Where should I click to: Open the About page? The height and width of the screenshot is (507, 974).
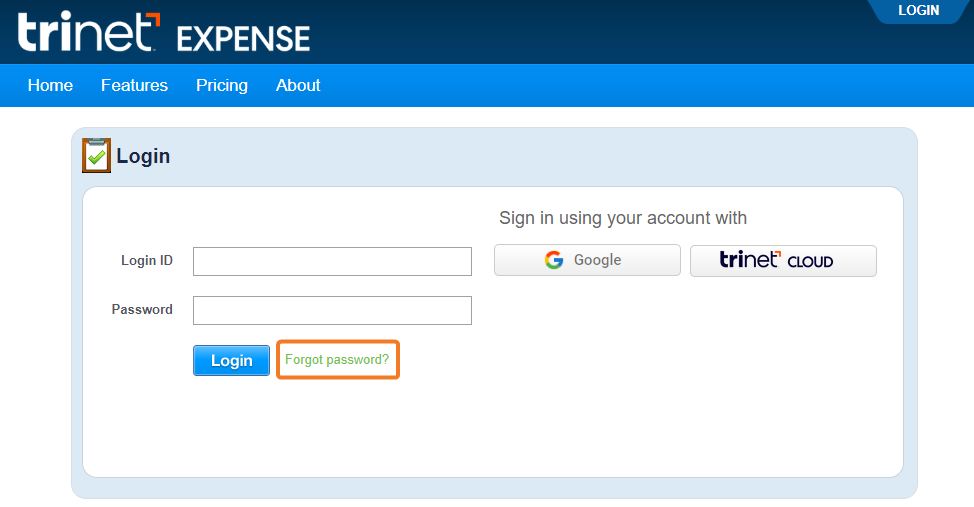point(298,85)
